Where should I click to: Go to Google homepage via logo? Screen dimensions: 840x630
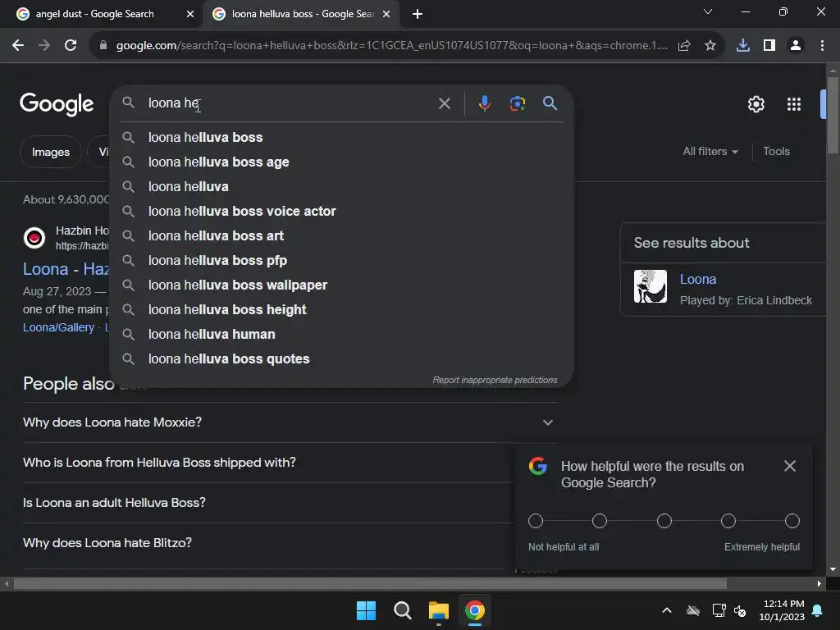[57, 104]
